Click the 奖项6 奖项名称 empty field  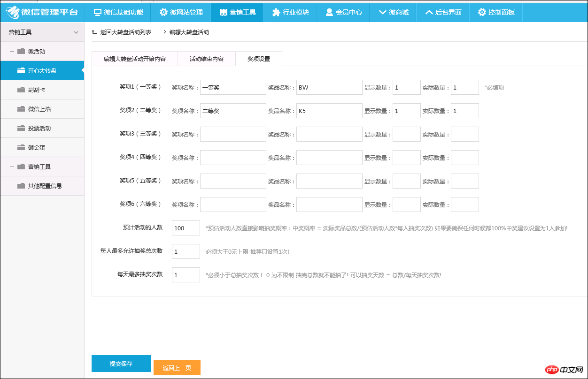click(233, 205)
